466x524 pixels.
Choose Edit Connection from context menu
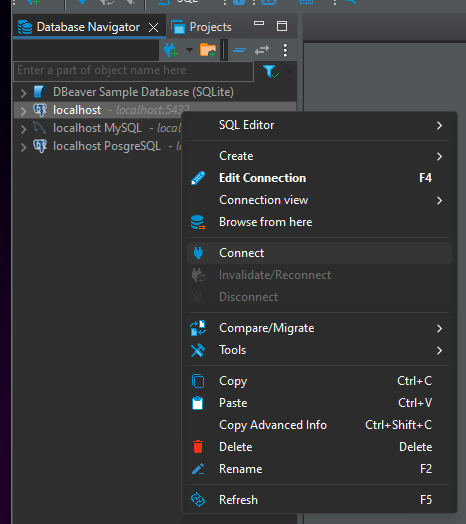319,178
